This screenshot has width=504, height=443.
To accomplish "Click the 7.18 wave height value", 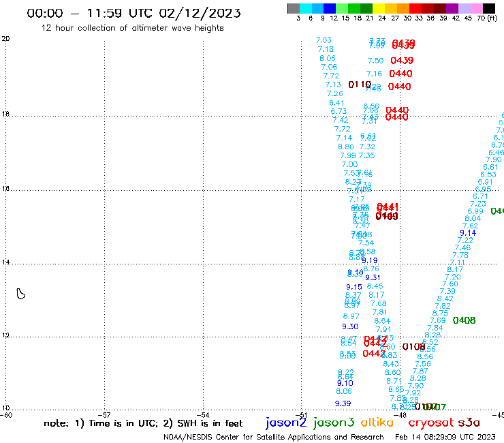I will click(x=326, y=49).
